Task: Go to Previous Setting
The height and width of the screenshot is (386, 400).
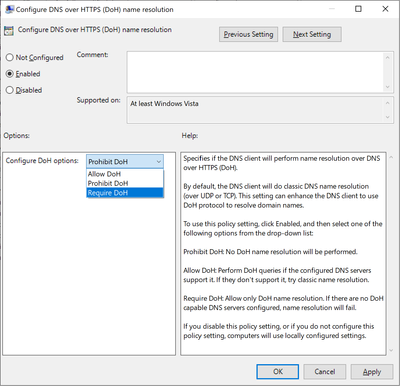Action: (x=248, y=34)
